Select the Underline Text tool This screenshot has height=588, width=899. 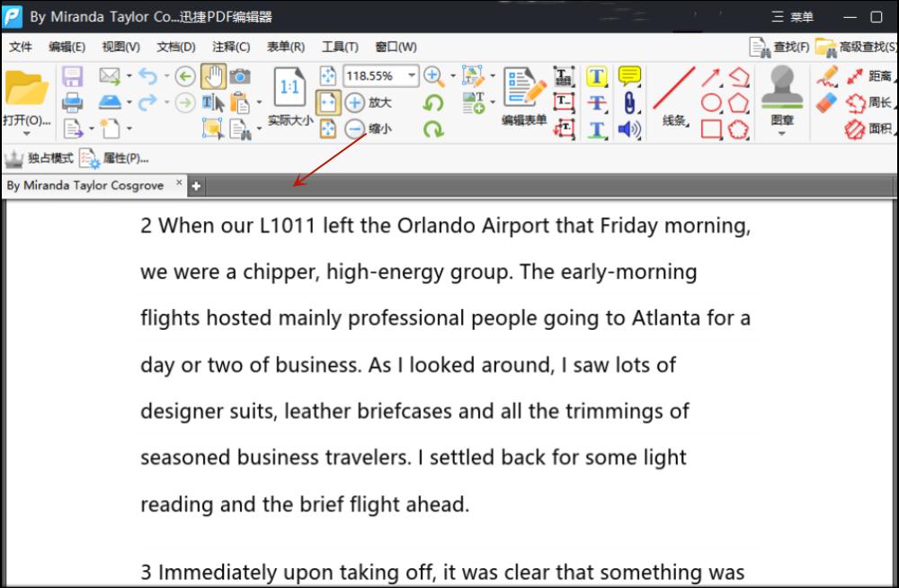(597, 129)
